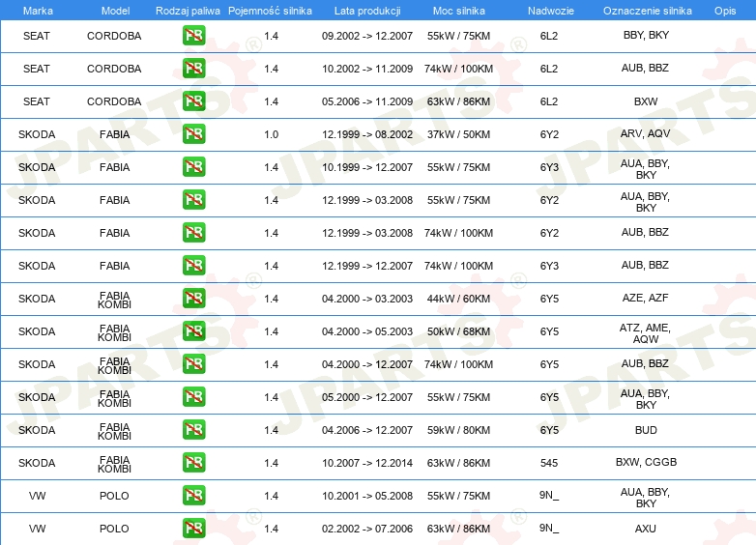The height and width of the screenshot is (545, 756).
Task: Click the petrol icon in the VW POLO 55kW row
Action: (193, 496)
